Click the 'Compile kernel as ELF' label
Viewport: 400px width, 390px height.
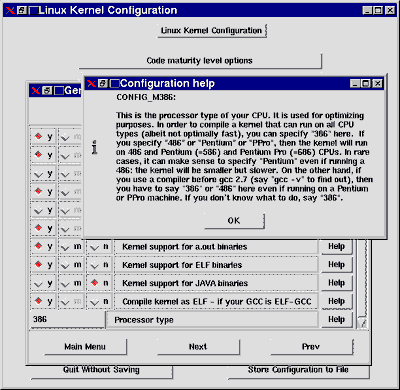[217, 302]
